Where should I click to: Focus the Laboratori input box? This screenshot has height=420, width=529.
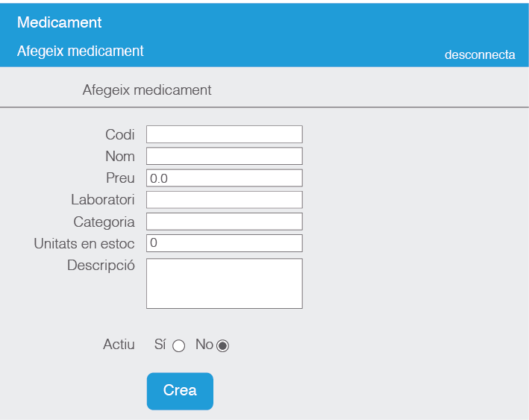tap(225, 200)
